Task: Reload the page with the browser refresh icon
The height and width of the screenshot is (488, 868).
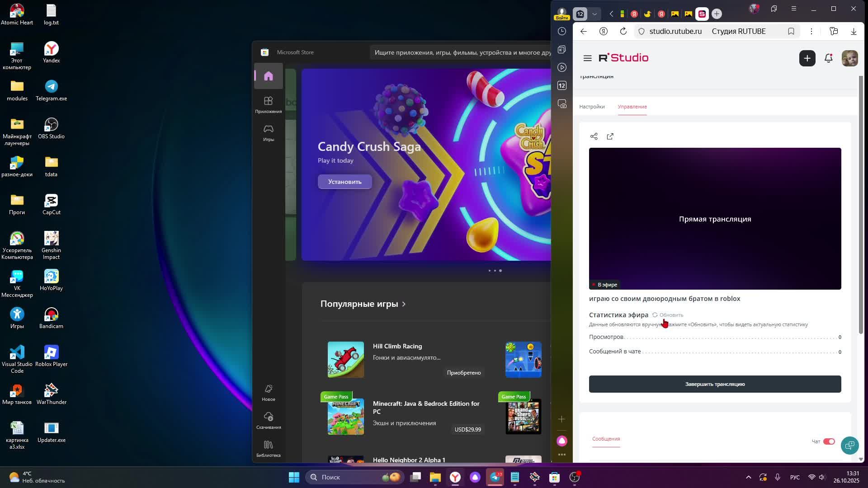Action: [x=623, y=31]
